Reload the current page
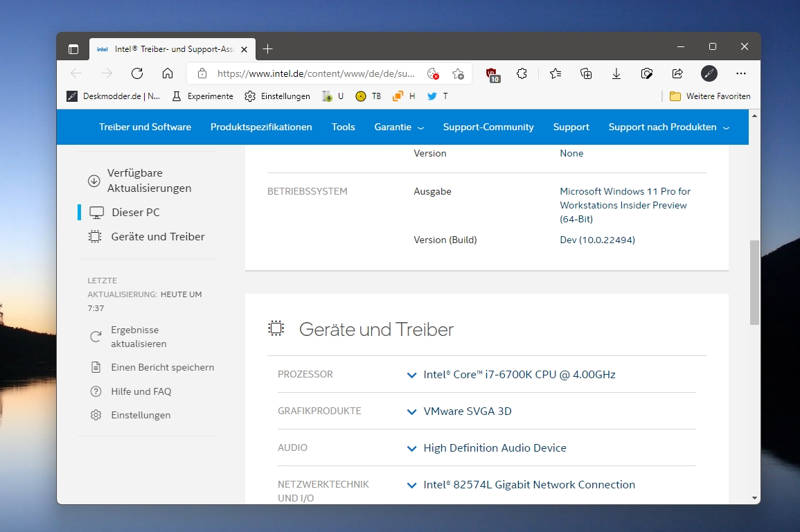The width and height of the screenshot is (800, 532). click(136, 73)
